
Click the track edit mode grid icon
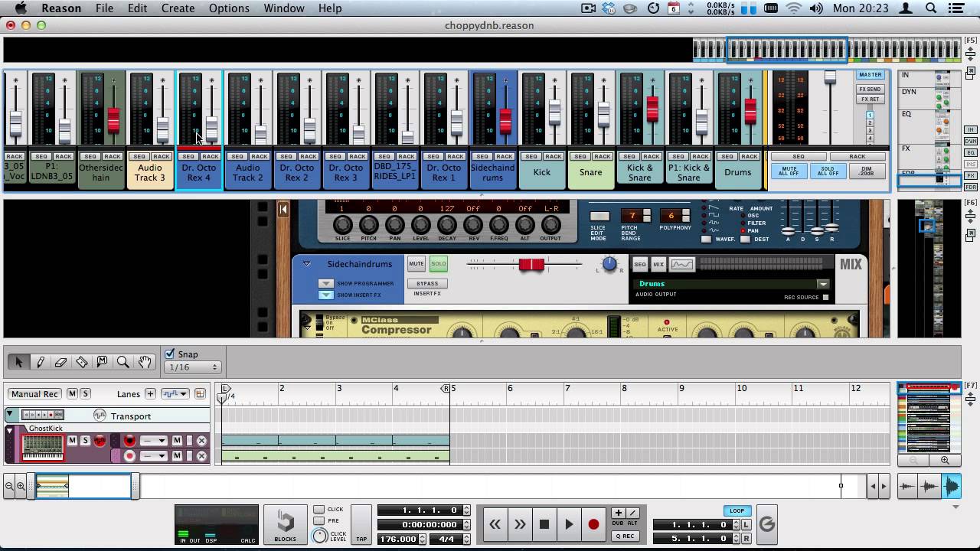click(x=200, y=394)
